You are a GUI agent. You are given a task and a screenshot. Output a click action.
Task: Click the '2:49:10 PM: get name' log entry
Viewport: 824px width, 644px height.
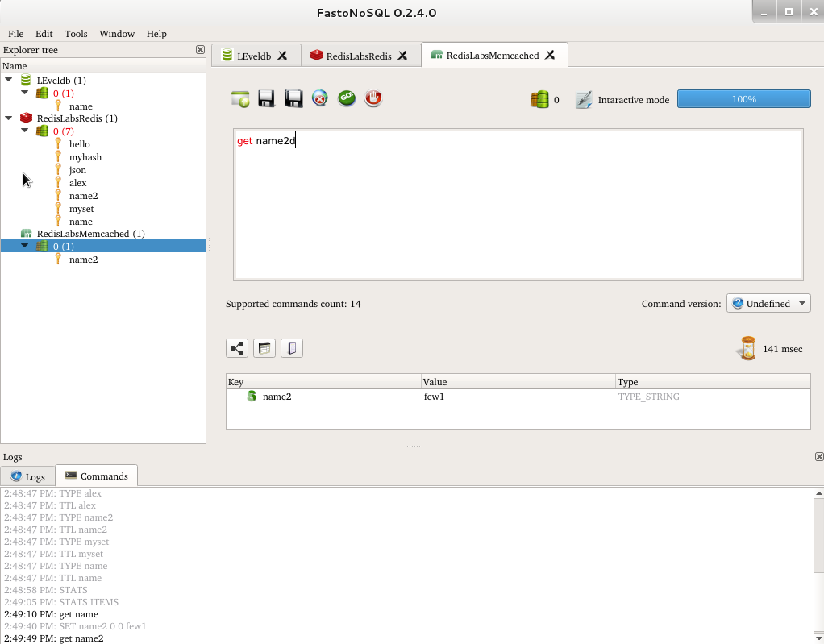click(51, 614)
